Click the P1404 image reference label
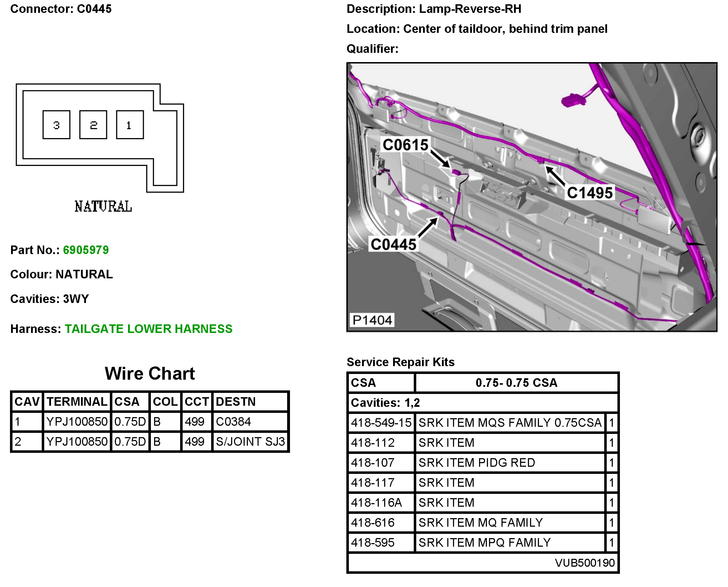Screen dimensions: 728x587 pos(372,320)
